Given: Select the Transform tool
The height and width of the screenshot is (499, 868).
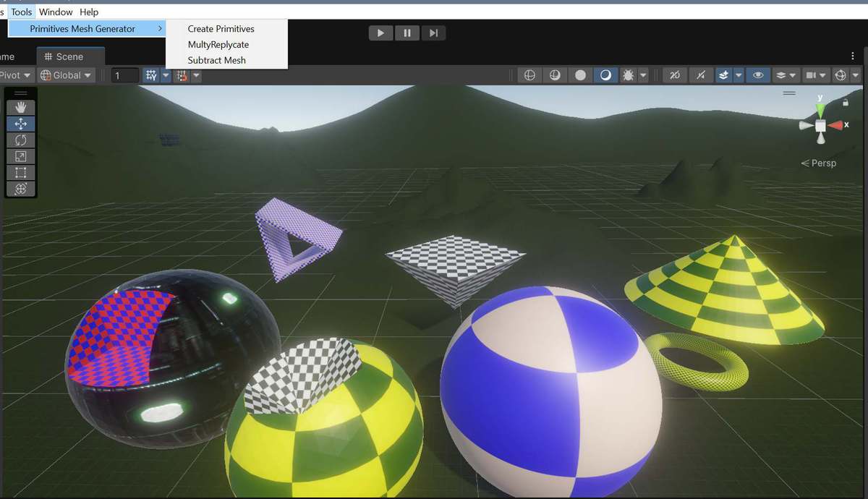Looking at the screenshot, I should 20,189.
